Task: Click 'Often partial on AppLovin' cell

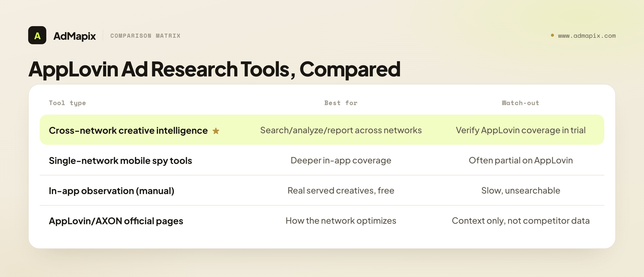Action: pos(521,160)
